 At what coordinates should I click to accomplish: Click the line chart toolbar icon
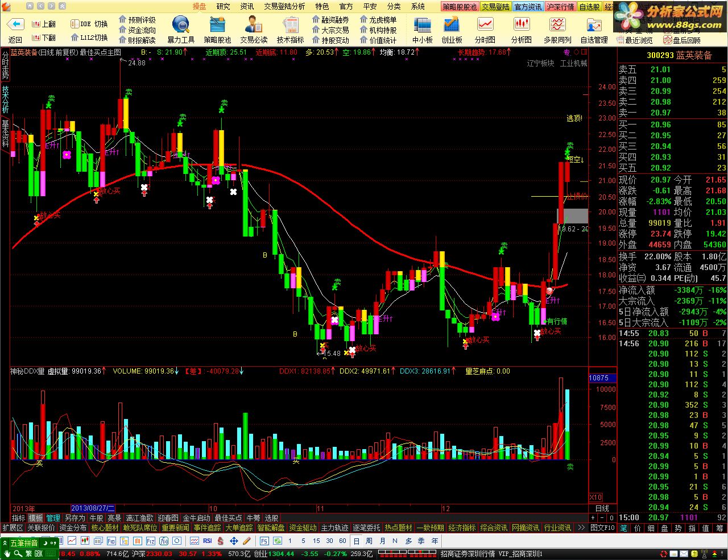72,540
